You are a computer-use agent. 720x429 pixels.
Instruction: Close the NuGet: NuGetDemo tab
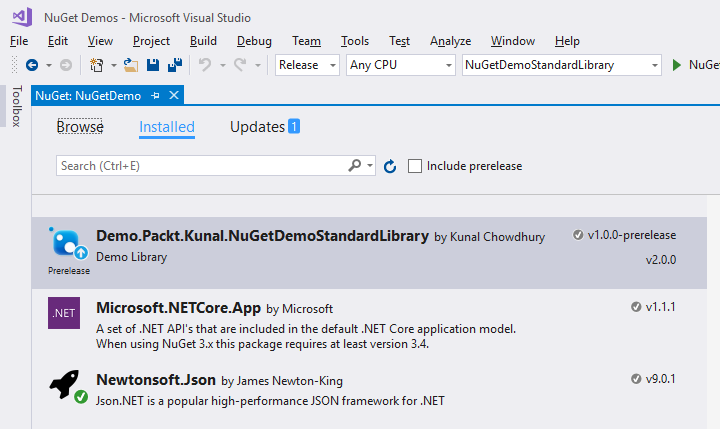174,95
